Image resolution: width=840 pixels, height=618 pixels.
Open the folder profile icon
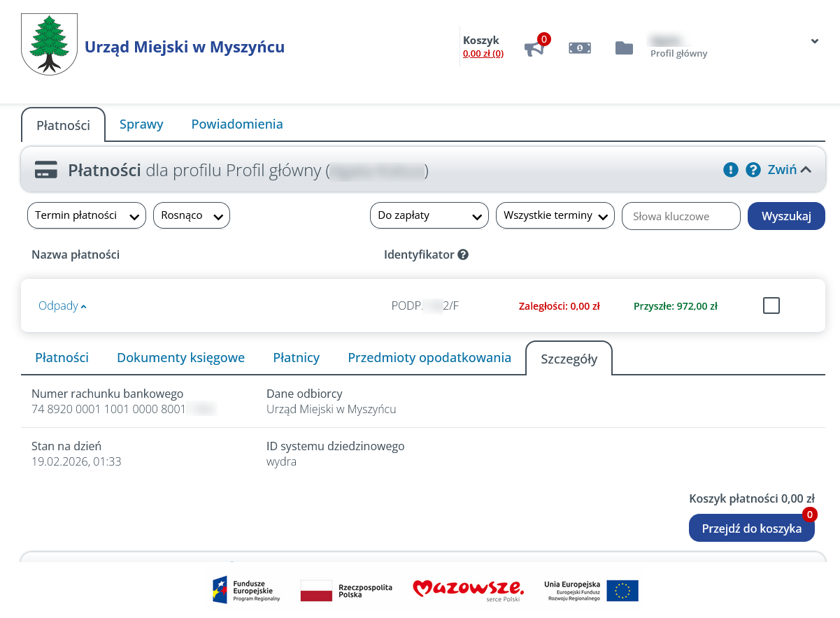624,48
